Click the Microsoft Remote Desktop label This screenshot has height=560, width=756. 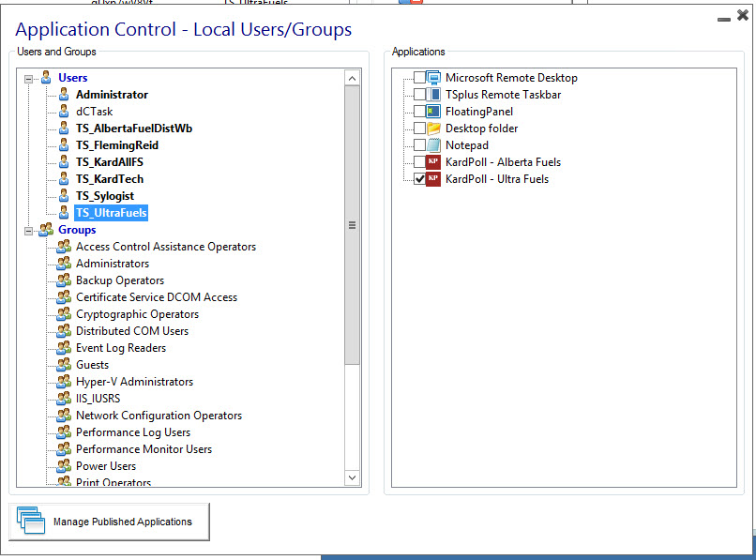point(511,78)
